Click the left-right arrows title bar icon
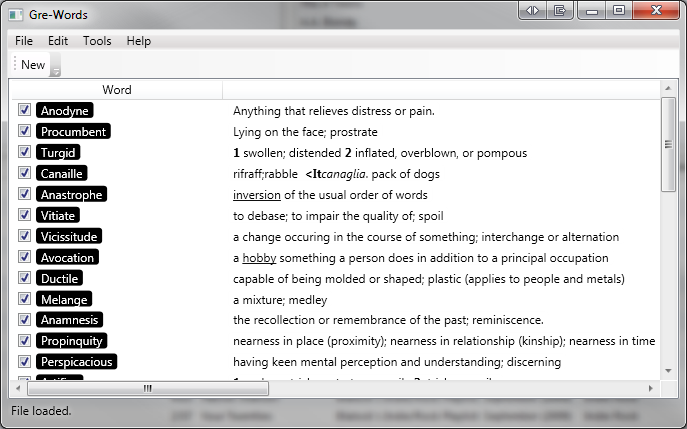This screenshot has height=429, width=687. click(532, 10)
